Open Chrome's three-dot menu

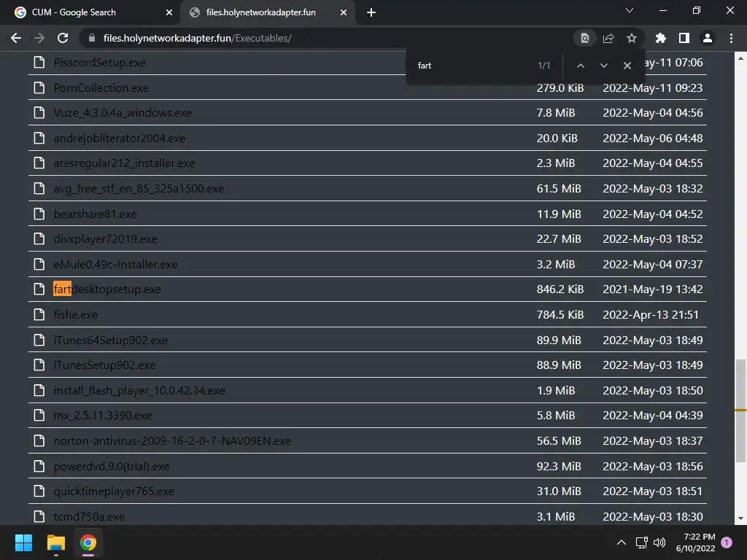[731, 38]
